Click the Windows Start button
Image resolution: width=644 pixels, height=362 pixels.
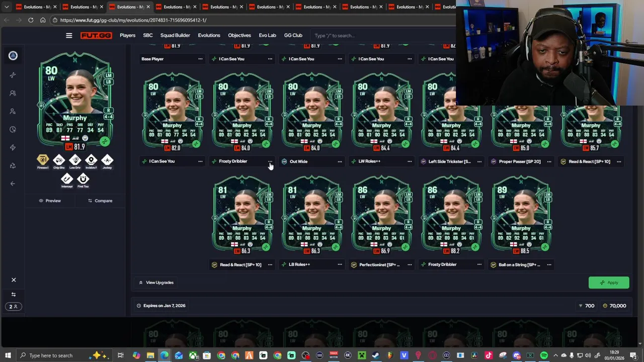pos(8,355)
